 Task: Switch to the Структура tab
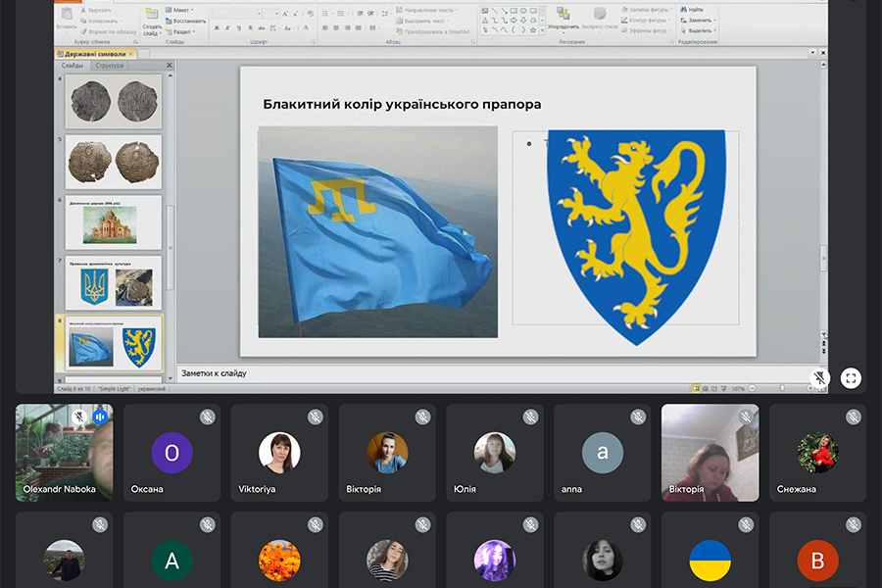point(110,66)
